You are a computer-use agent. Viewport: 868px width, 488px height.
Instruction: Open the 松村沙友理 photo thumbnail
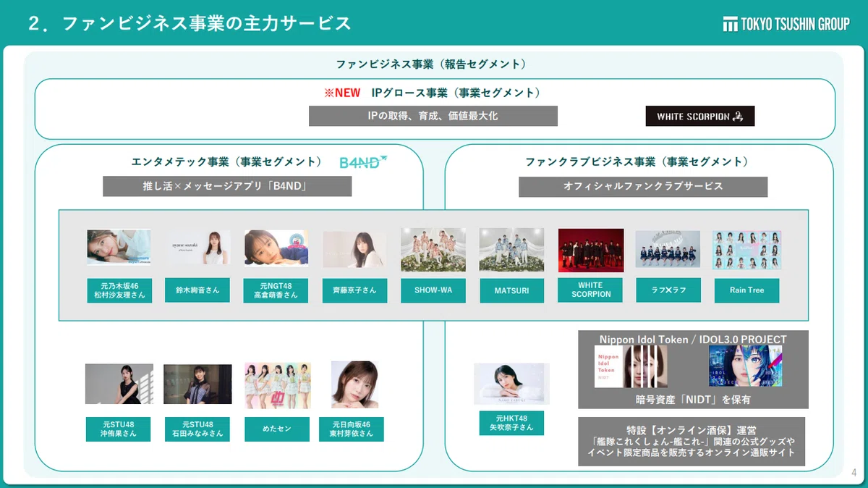(x=119, y=247)
